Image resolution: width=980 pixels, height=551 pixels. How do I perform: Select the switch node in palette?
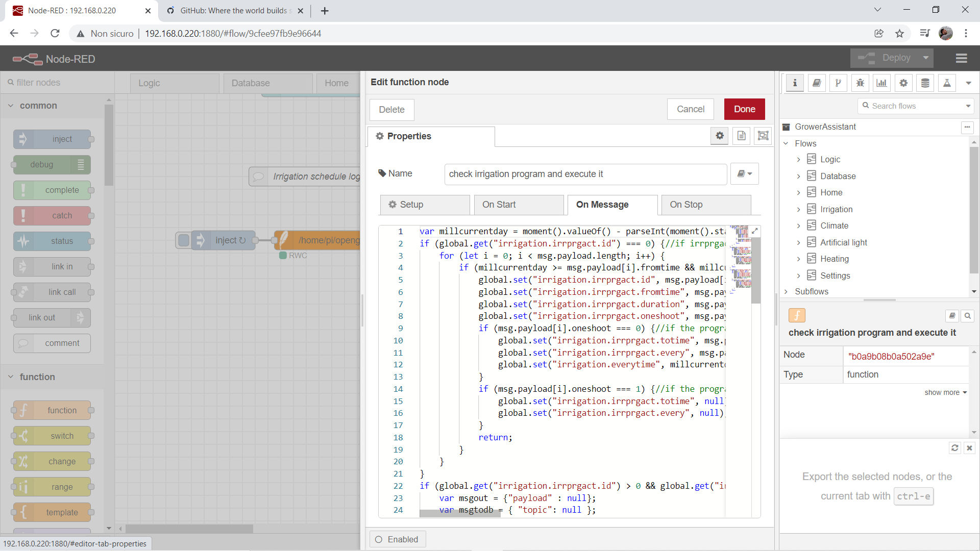(52, 436)
